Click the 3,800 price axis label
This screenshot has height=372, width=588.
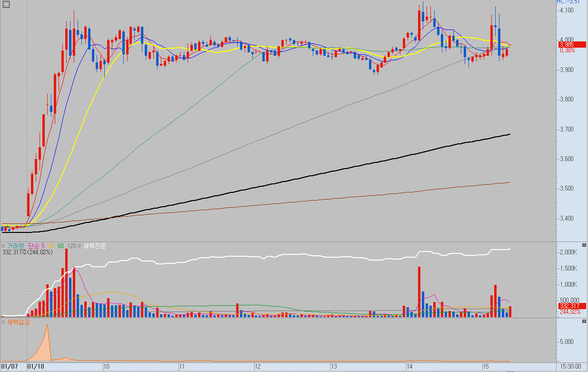click(567, 100)
